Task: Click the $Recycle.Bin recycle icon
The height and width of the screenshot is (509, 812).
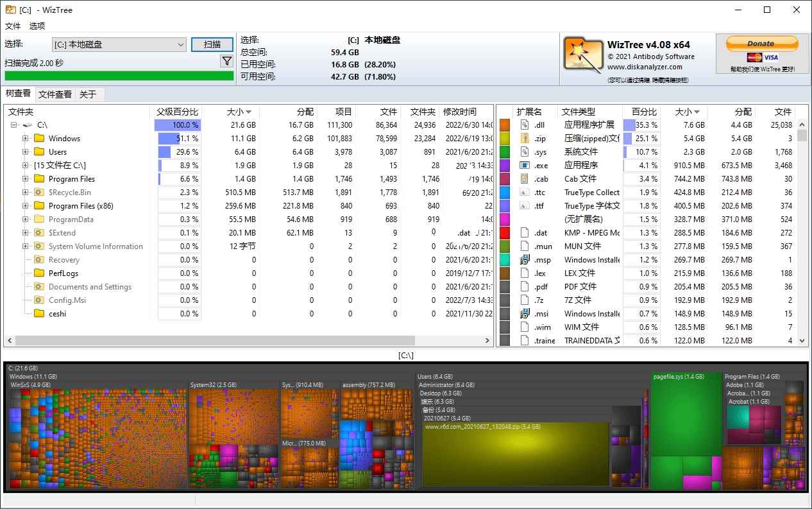Action: click(38, 192)
